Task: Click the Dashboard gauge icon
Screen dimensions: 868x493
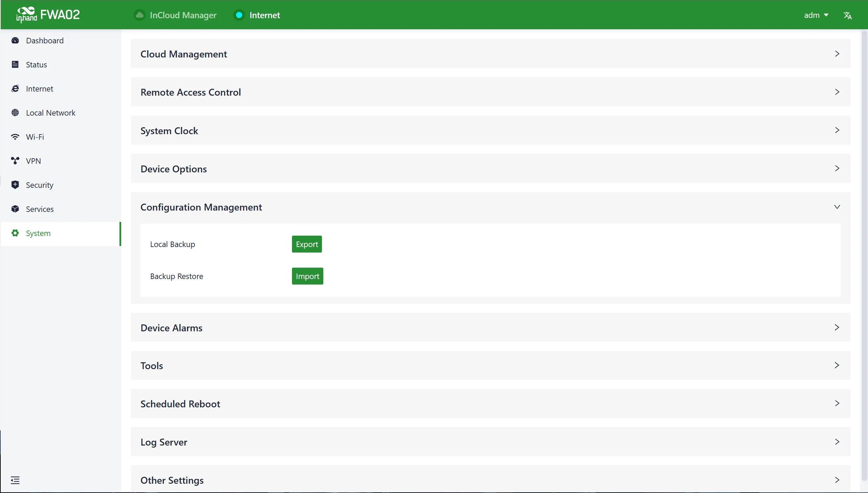Action: click(x=15, y=41)
